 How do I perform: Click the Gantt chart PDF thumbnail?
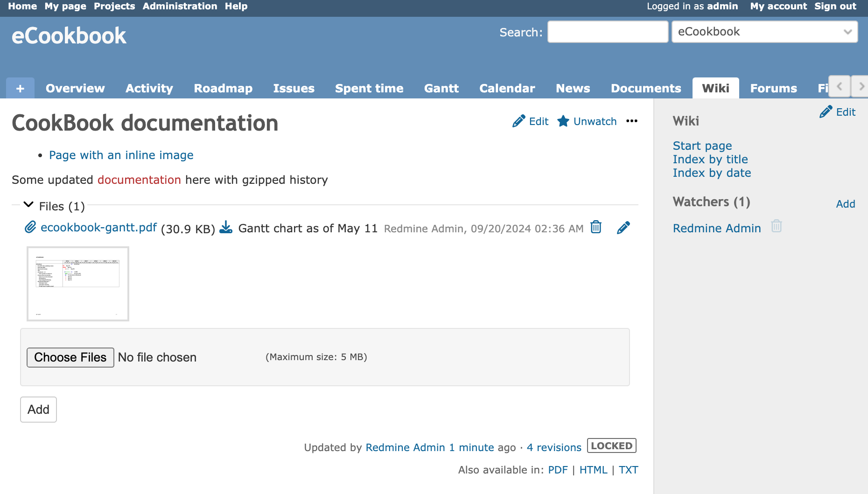(x=77, y=283)
